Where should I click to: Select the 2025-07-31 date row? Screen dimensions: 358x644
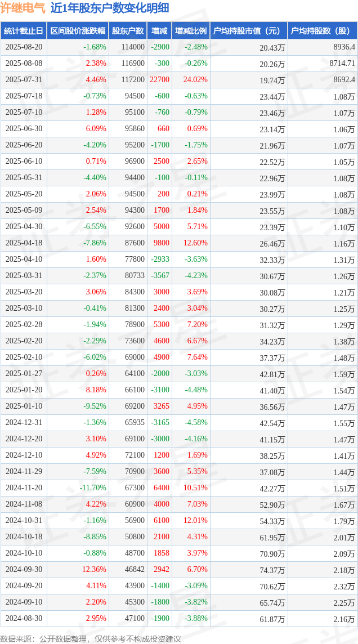[179, 80]
